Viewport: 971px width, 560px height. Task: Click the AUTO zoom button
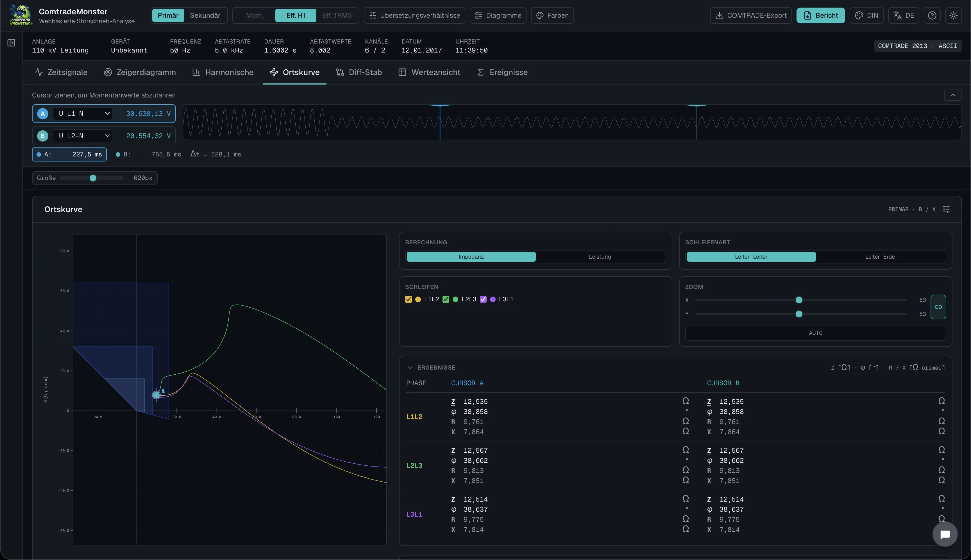(815, 333)
